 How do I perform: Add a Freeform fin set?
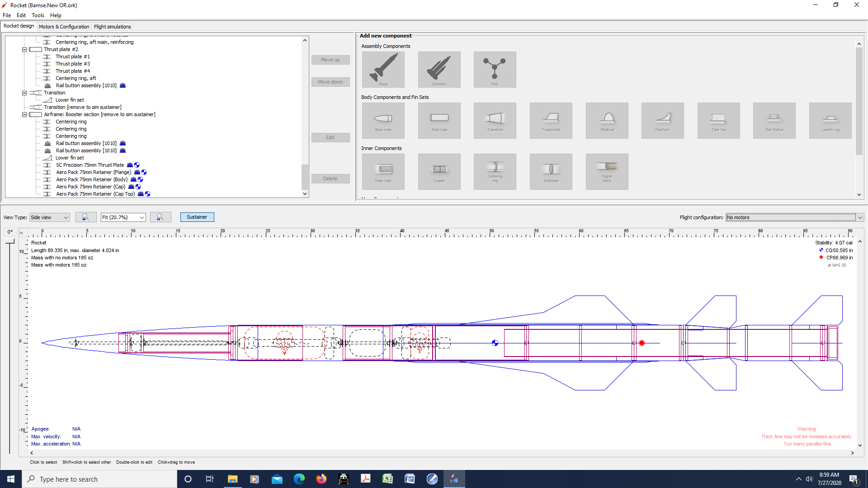pos(662,120)
